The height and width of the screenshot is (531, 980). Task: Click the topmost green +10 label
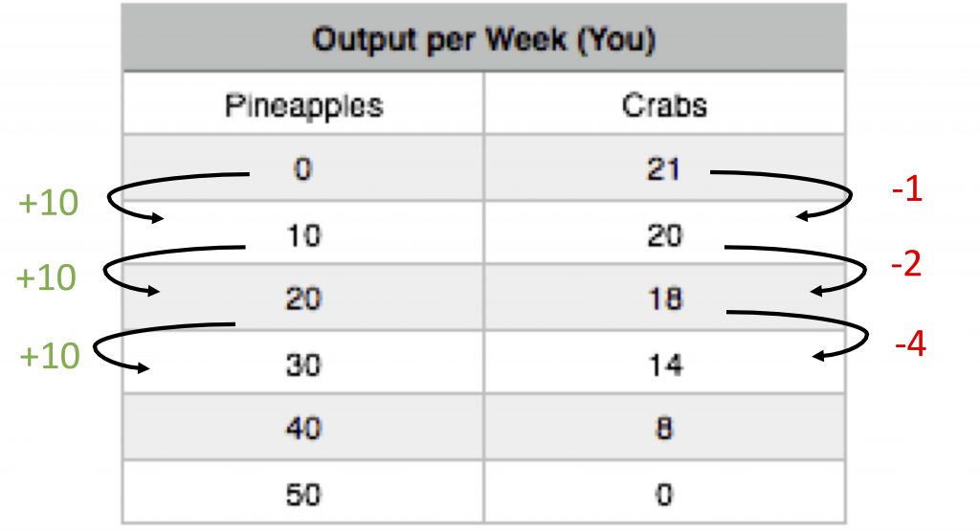tap(49, 203)
